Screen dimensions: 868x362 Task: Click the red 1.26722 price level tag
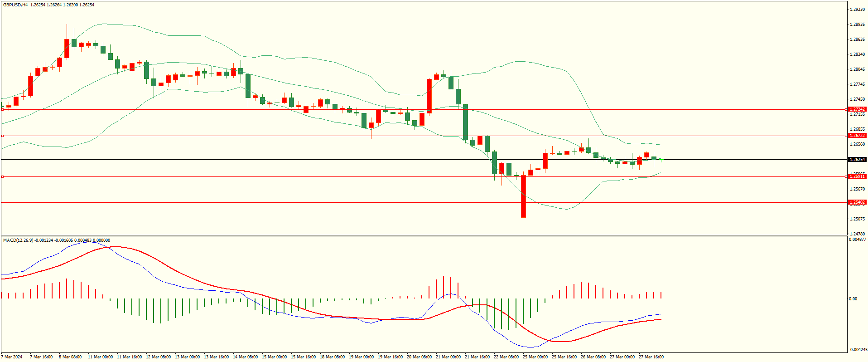point(857,136)
